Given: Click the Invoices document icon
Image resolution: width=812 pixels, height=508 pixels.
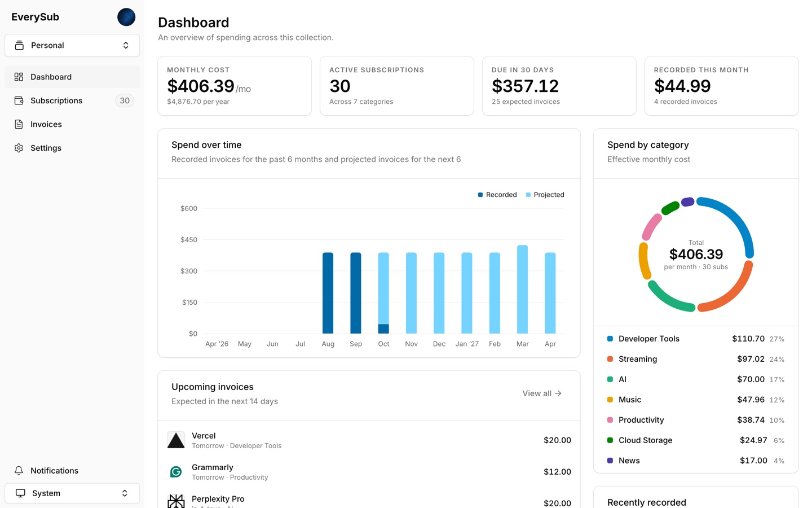Looking at the screenshot, I should [19, 124].
